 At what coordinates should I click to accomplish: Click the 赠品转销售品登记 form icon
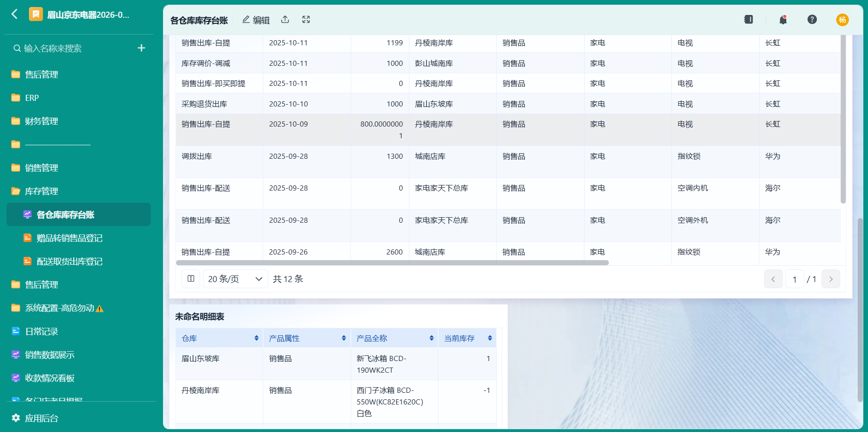28,238
